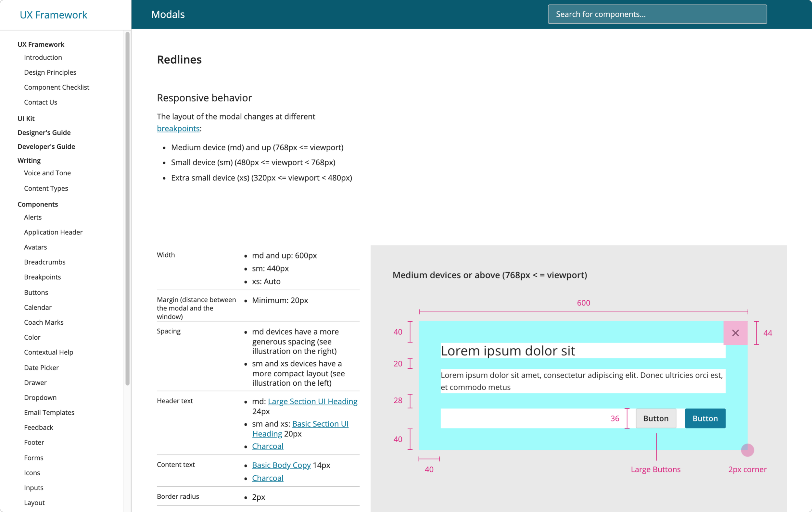Screen dimensions: 812x512
Task: Focus the Search for components field
Action: coord(657,14)
